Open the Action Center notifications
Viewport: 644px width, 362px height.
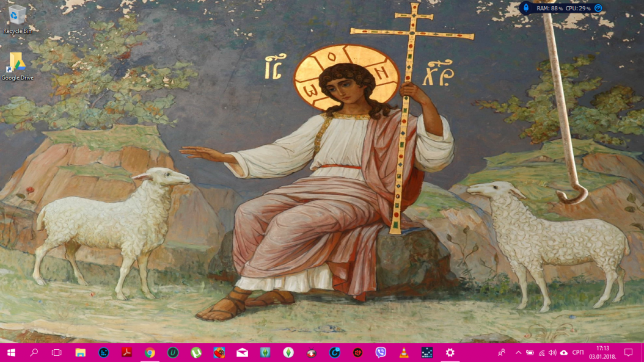coord(628,353)
